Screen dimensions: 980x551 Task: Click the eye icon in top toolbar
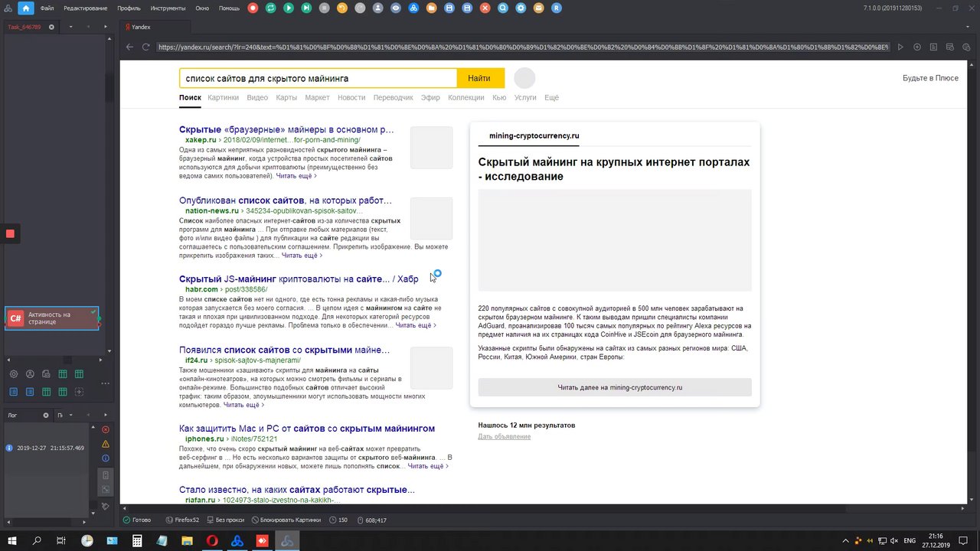[x=396, y=8]
